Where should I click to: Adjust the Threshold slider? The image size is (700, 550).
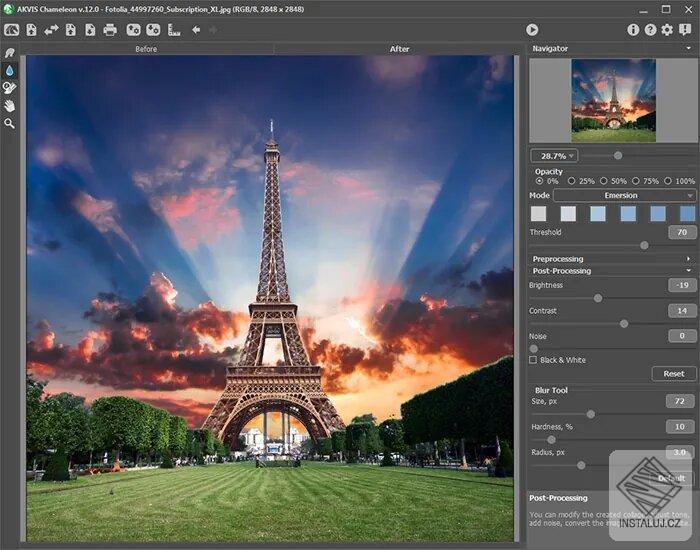[x=644, y=245]
